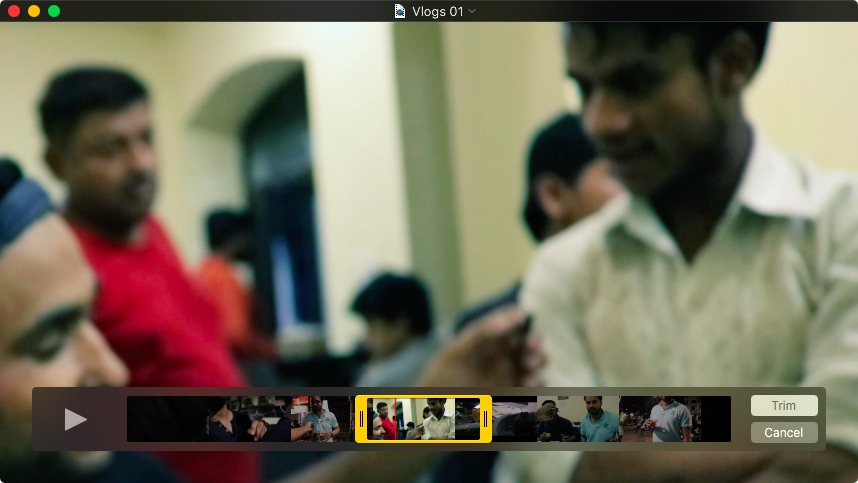This screenshot has height=483, width=858.
Task: Open the Vlogs 01 title dropdown chevron
Action: pyautogui.click(x=472, y=11)
